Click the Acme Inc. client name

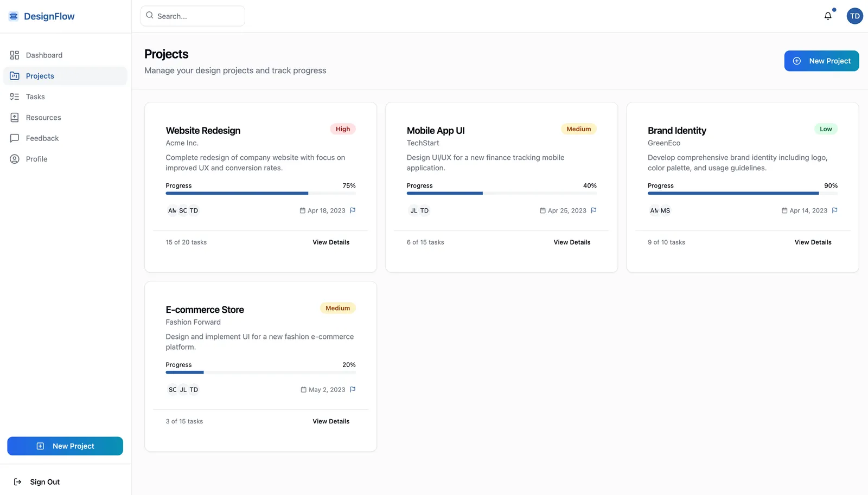[x=182, y=143]
